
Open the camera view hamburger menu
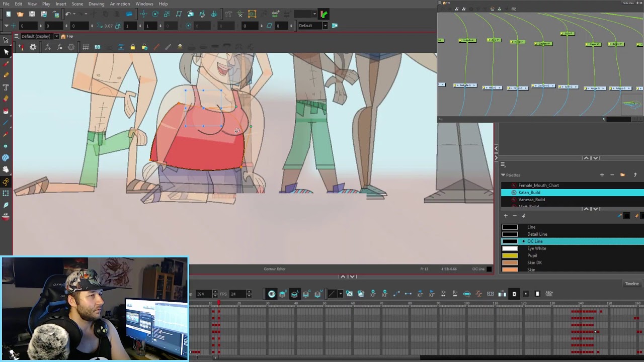[x=16, y=36]
